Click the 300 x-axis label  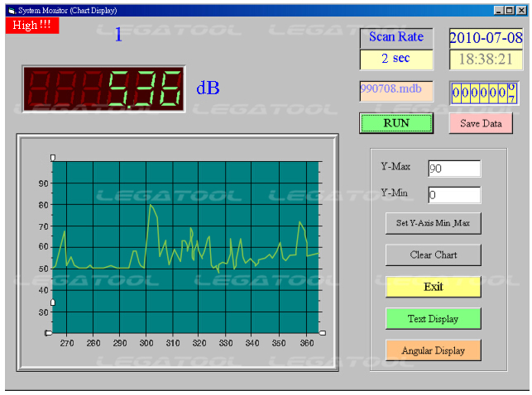point(146,343)
